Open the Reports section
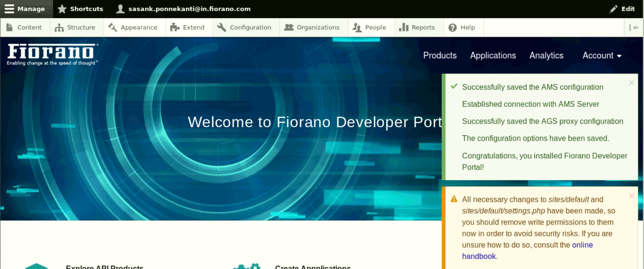The width and height of the screenshot is (644, 269). 417,28
